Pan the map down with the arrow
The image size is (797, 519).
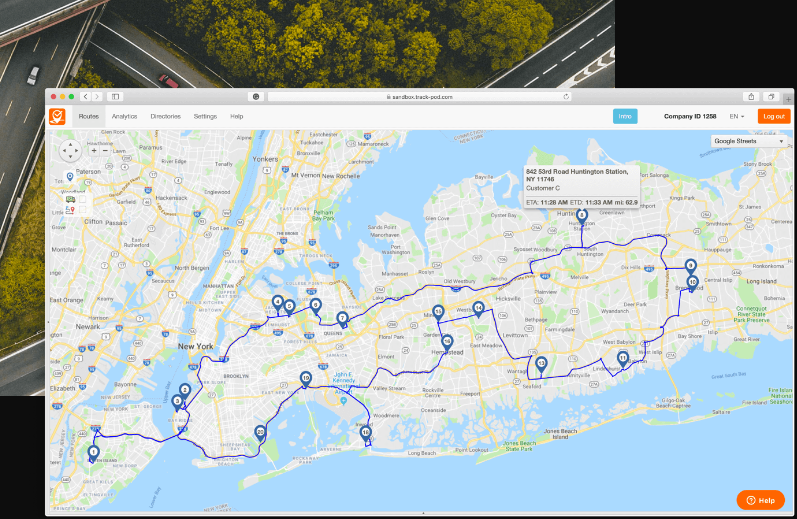point(70,157)
